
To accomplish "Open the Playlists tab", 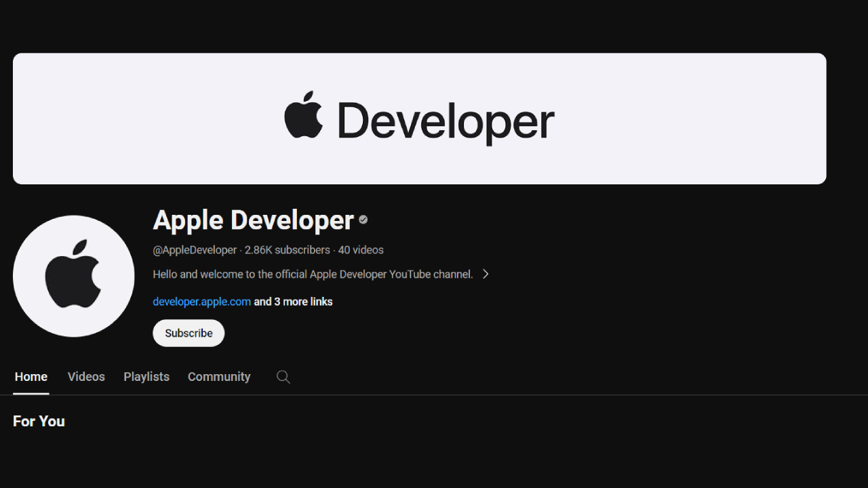I will 146,376.
